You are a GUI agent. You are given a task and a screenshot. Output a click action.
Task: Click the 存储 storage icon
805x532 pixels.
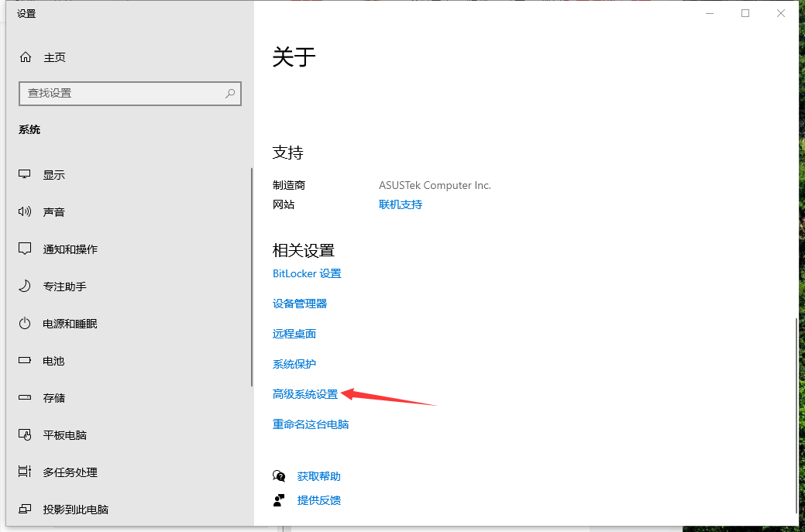[x=26, y=397]
